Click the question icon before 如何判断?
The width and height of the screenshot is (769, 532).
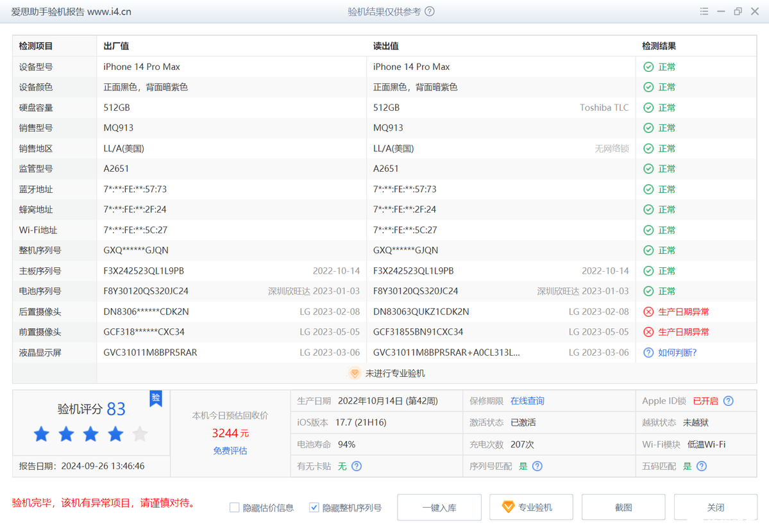click(x=648, y=353)
